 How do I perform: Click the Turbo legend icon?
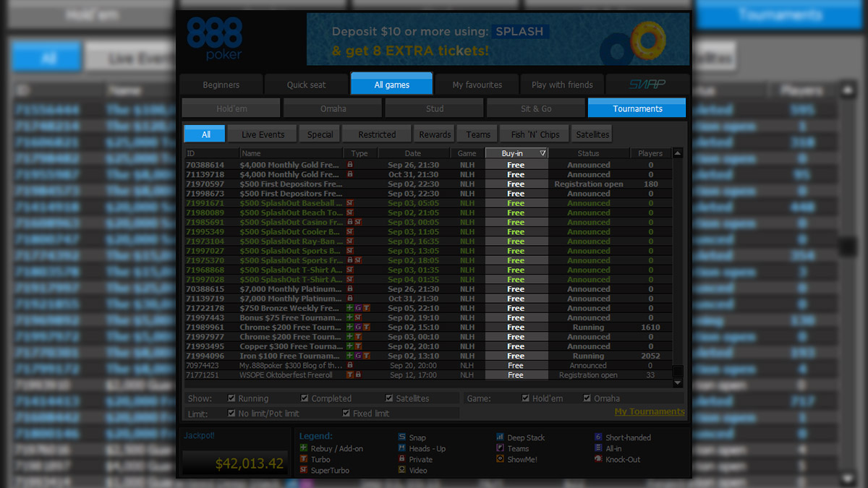tap(303, 459)
